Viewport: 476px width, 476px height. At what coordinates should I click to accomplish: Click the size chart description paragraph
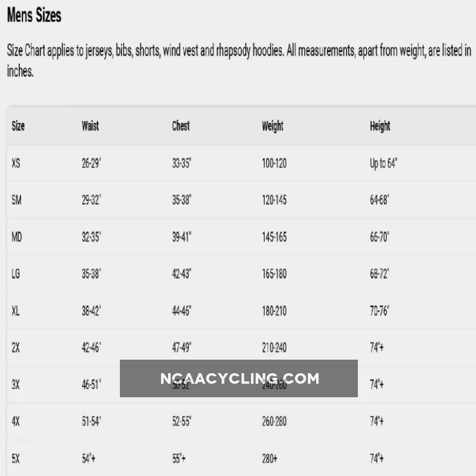(238, 61)
